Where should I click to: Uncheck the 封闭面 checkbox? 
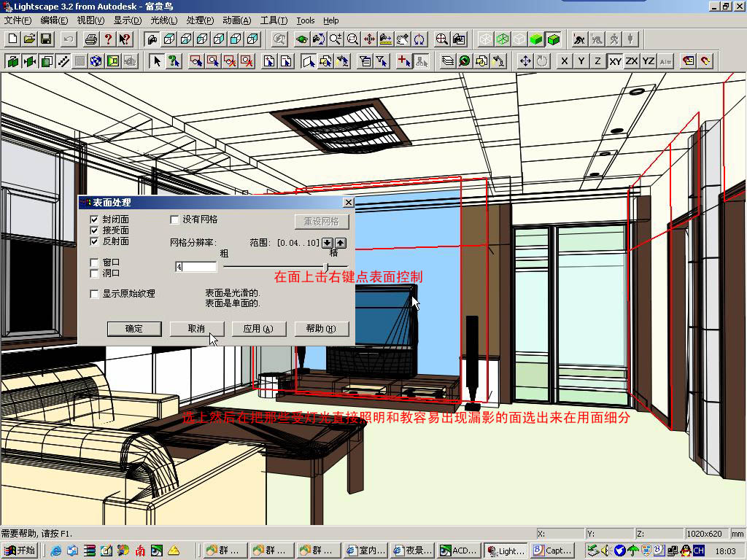pyautogui.click(x=94, y=219)
